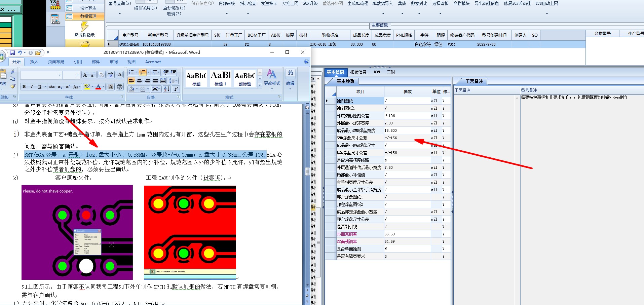Select the 工艺备注 tab
This screenshot has height=305, width=644.
click(x=474, y=81)
